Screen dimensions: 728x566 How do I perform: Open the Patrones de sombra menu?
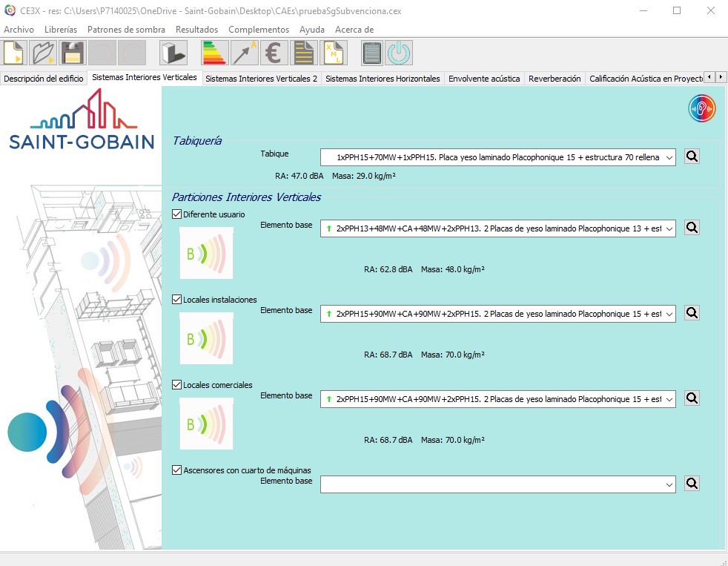coord(126,30)
